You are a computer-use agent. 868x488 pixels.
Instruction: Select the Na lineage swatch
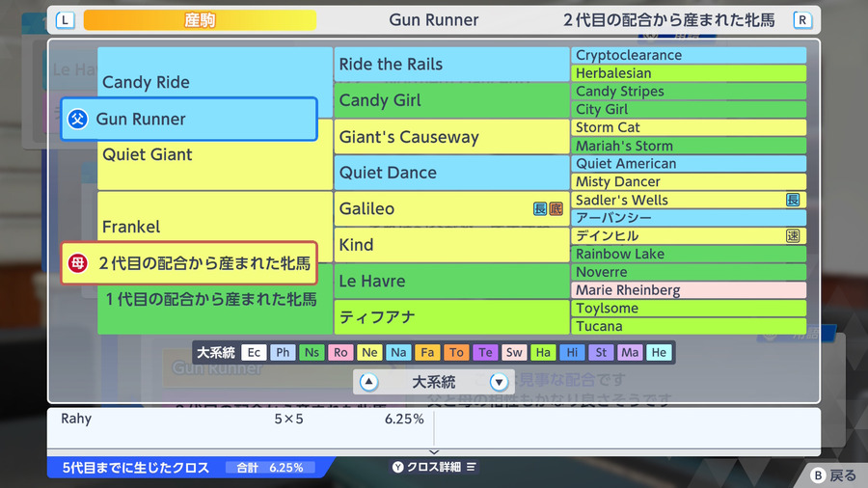point(398,352)
